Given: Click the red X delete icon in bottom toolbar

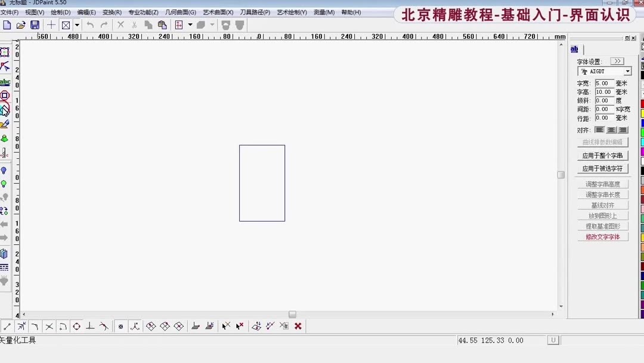Looking at the screenshot, I should point(297,326).
